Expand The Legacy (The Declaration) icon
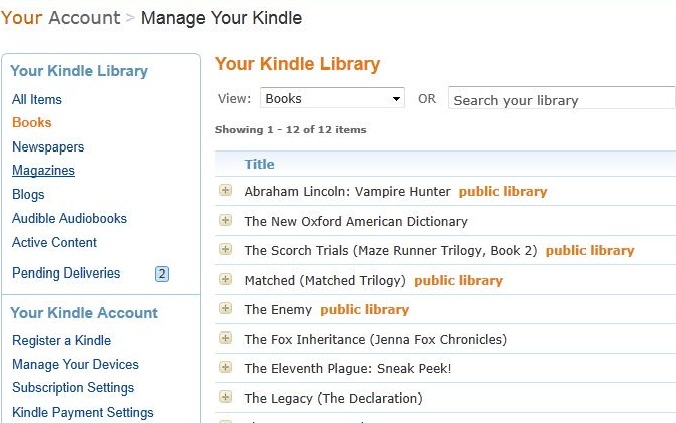Viewport: 676px width, 423px height. (225, 397)
